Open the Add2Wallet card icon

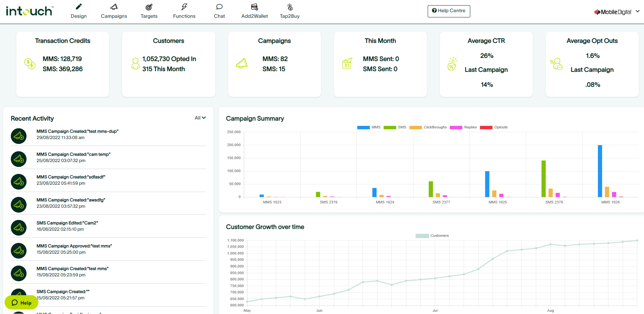point(255,7)
